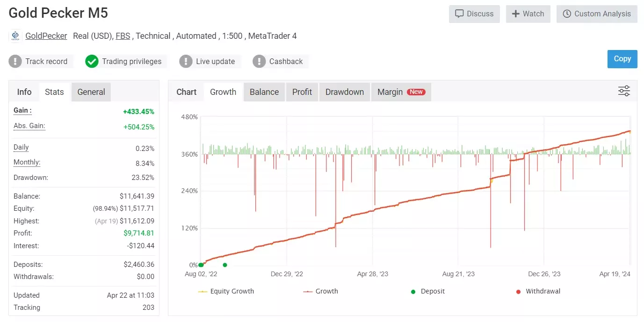Toggle Growth series in chart legend
The image size is (644, 322).
coord(321,291)
